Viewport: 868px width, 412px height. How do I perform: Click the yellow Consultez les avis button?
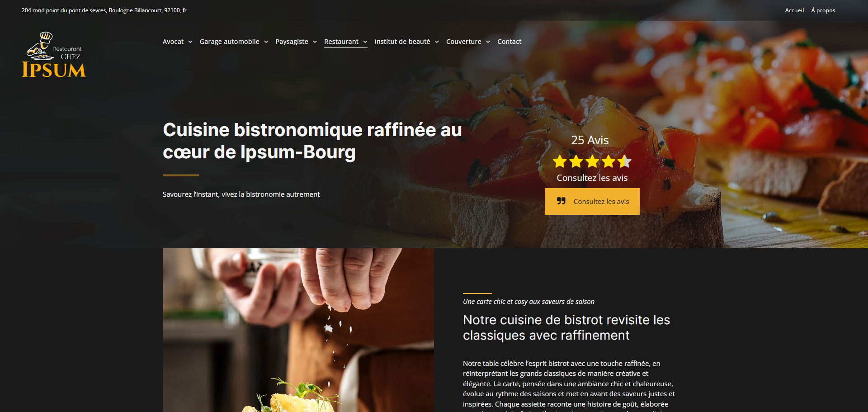click(x=592, y=201)
